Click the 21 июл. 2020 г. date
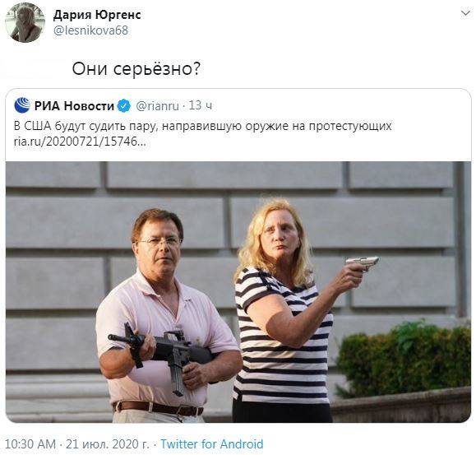 (x=108, y=443)
